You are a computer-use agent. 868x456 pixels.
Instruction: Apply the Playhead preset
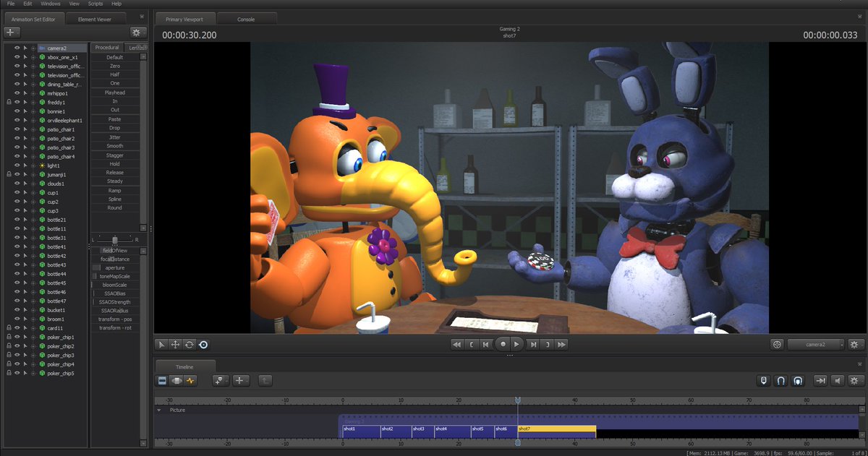[114, 93]
